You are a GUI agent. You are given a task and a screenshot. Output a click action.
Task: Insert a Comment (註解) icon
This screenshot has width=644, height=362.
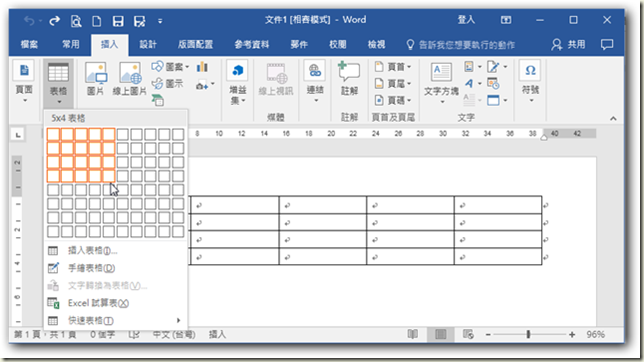(349, 78)
